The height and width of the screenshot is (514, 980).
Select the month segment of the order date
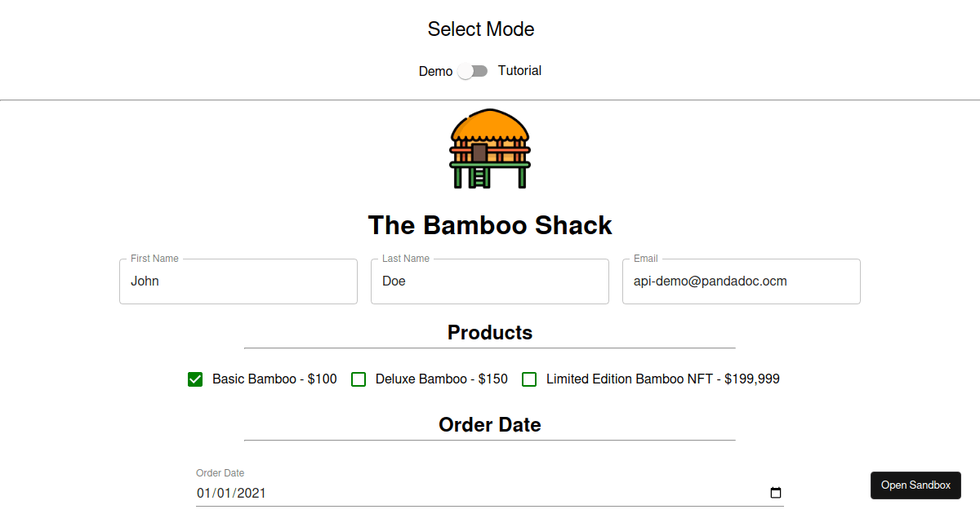[203, 493]
